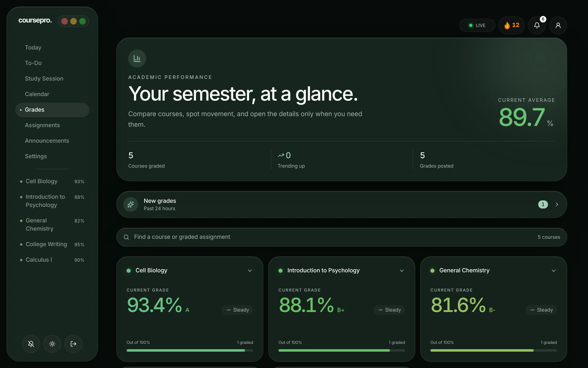Open Introduction to Psychology in the sidebar

pyautogui.click(x=52, y=201)
